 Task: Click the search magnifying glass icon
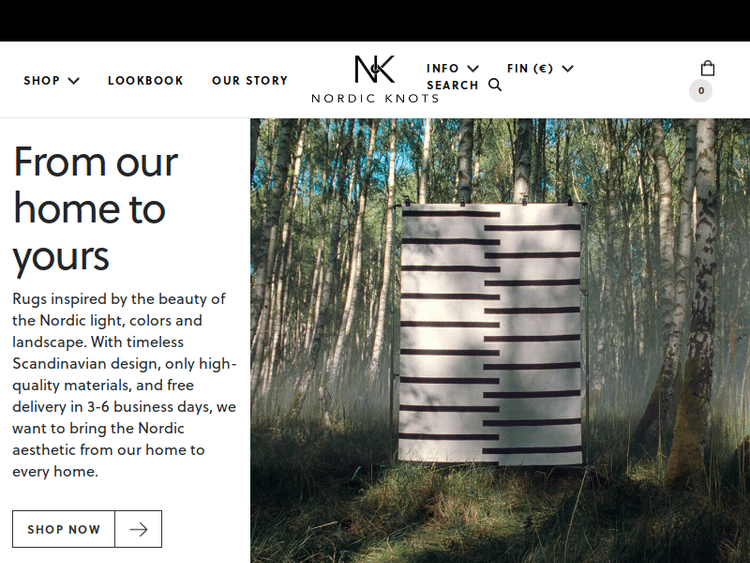click(x=495, y=85)
